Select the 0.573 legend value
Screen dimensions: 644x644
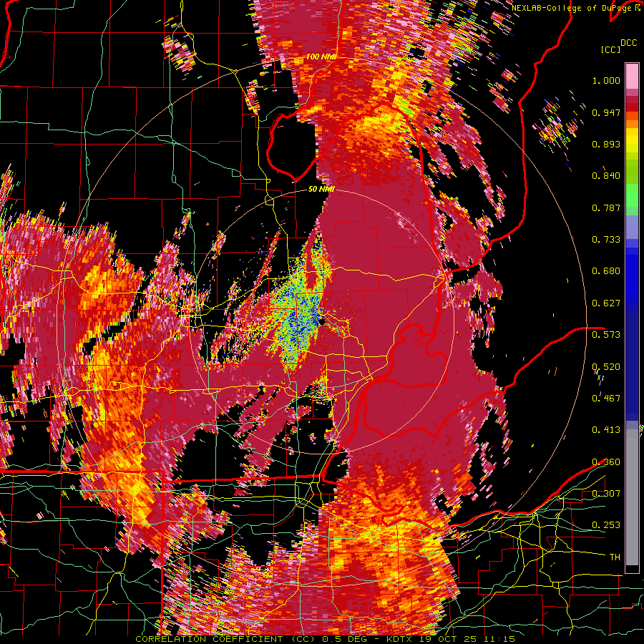coord(606,335)
